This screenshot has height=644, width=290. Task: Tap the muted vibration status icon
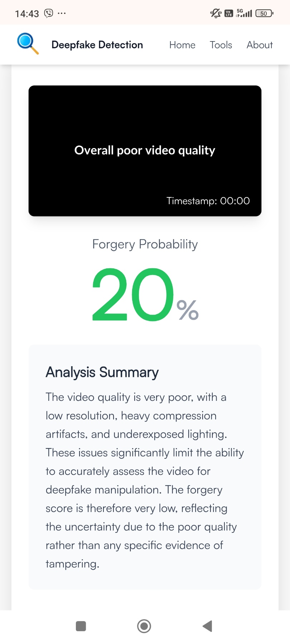coord(216,14)
